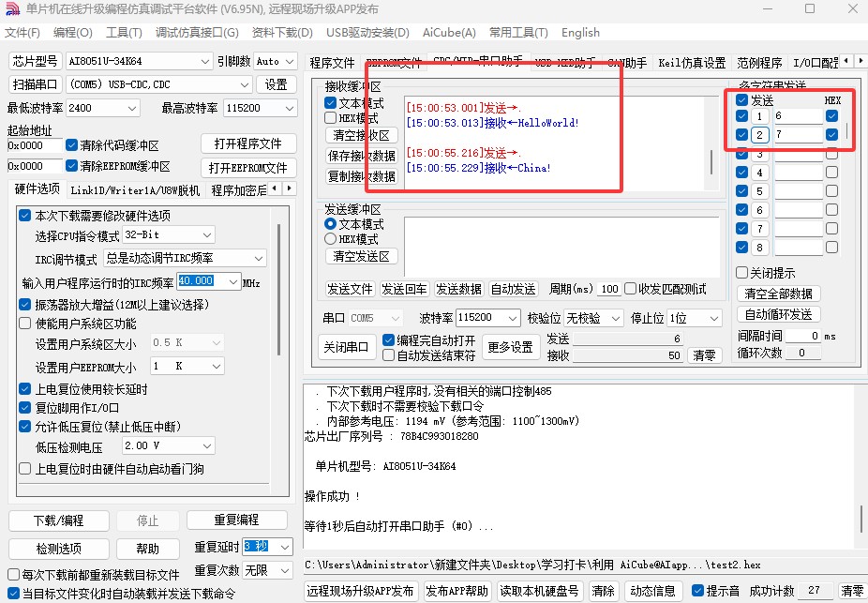Select Link1D/Writer1A/U8W脱机 tab

point(135,190)
